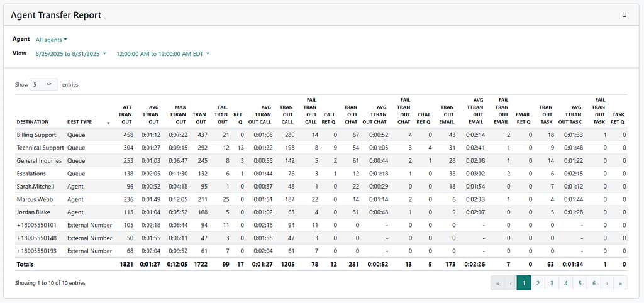Sort by TASK RET Q column header
644x303 pixels.
(618, 118)
